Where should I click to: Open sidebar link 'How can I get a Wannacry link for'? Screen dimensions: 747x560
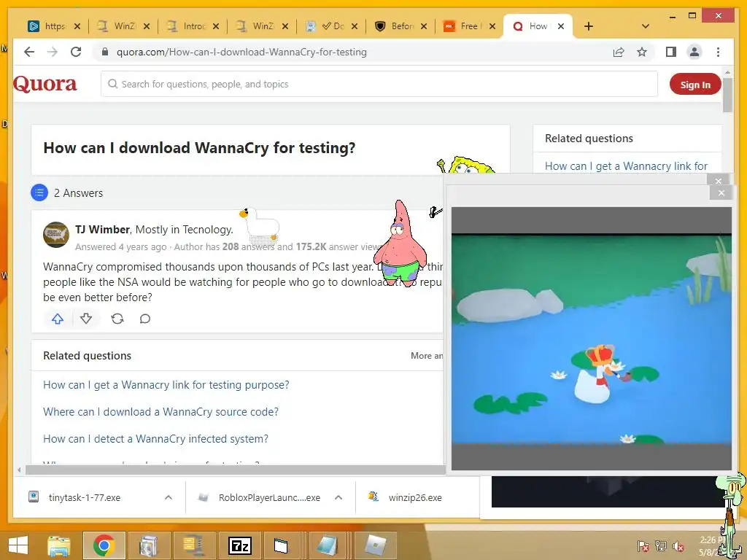(x=626, y=166)
